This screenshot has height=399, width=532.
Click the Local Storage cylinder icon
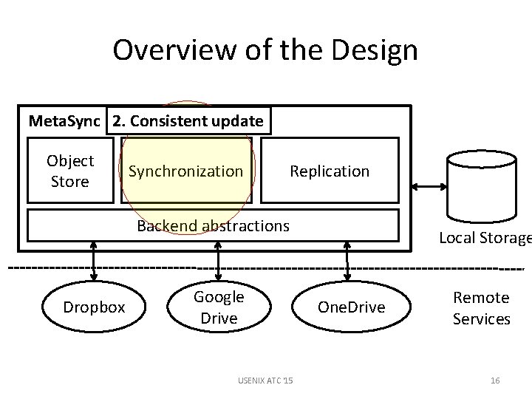coord(482,186)
